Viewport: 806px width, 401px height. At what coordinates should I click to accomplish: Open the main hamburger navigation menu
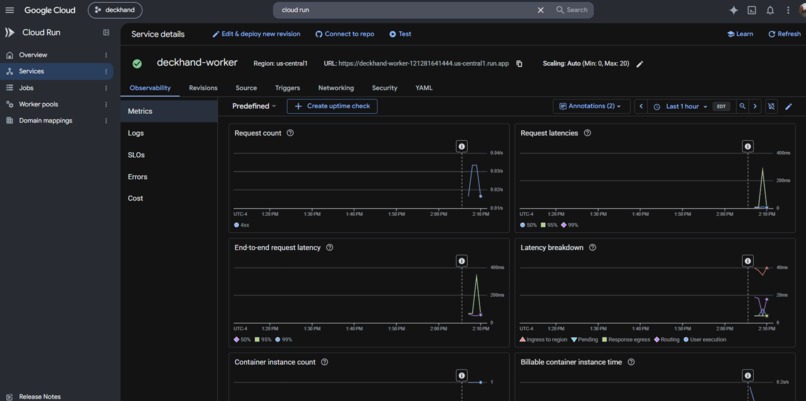click(10, 10)
